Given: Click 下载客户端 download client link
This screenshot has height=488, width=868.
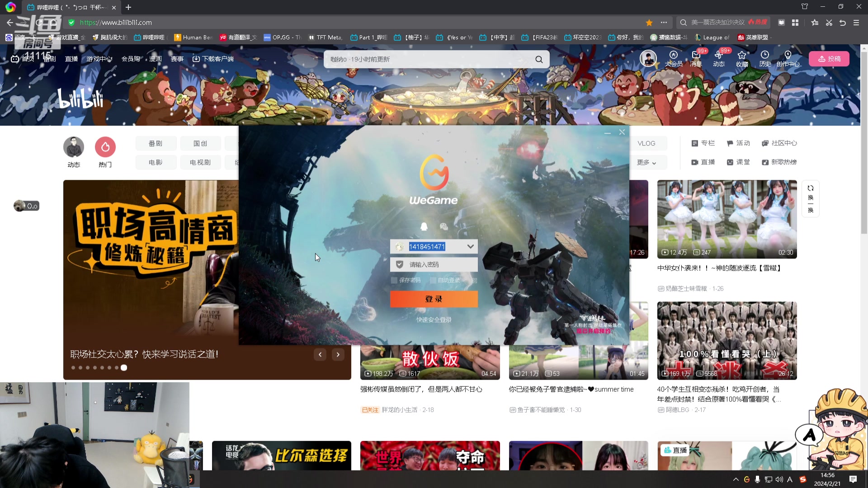Looking at the screenshot, I should pos(213,59).
